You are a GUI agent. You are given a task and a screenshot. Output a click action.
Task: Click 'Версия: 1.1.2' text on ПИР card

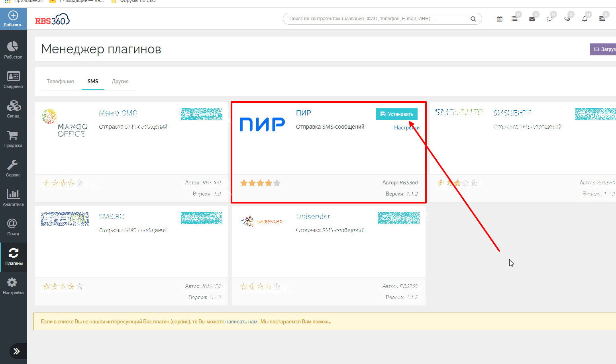click(402, 194)
